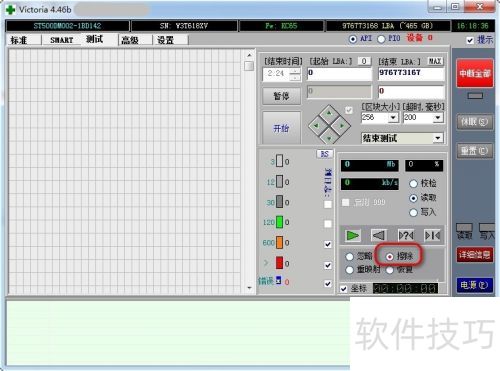This screenshot has height=371, width=500.
Task: Click the 0 button beside start LBA
Action: (364, 61)
